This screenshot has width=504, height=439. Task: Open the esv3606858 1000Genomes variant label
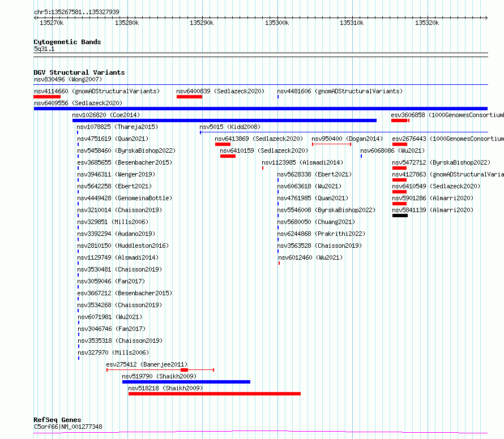pyautogui.click(x=447, y=115)
